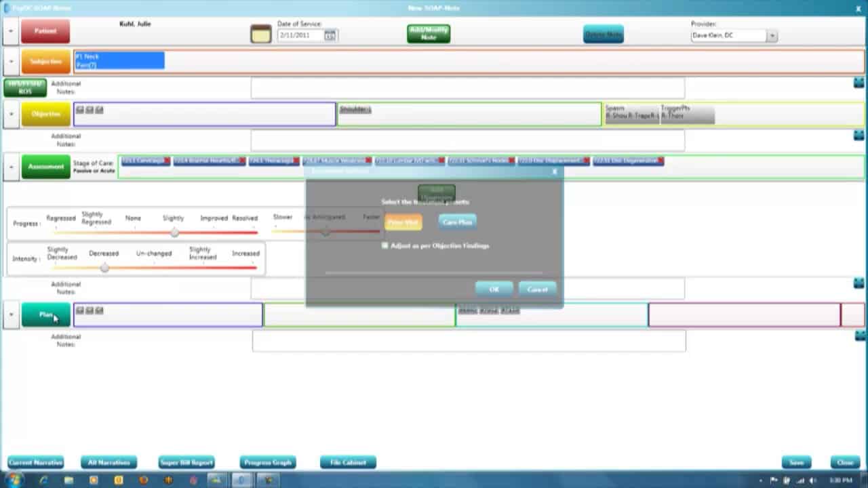Collapse the Subjective row expander
Screen dimensions: 868x488
pos(11,62)
